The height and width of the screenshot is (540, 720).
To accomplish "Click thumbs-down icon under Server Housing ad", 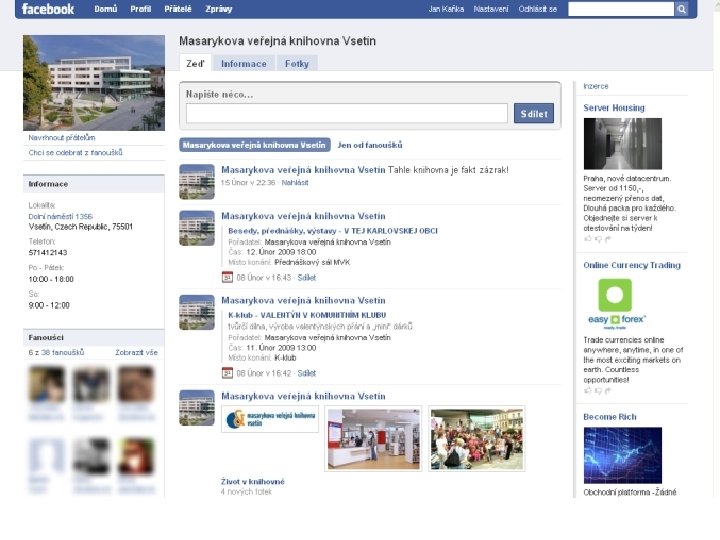I will coord(598,239).
